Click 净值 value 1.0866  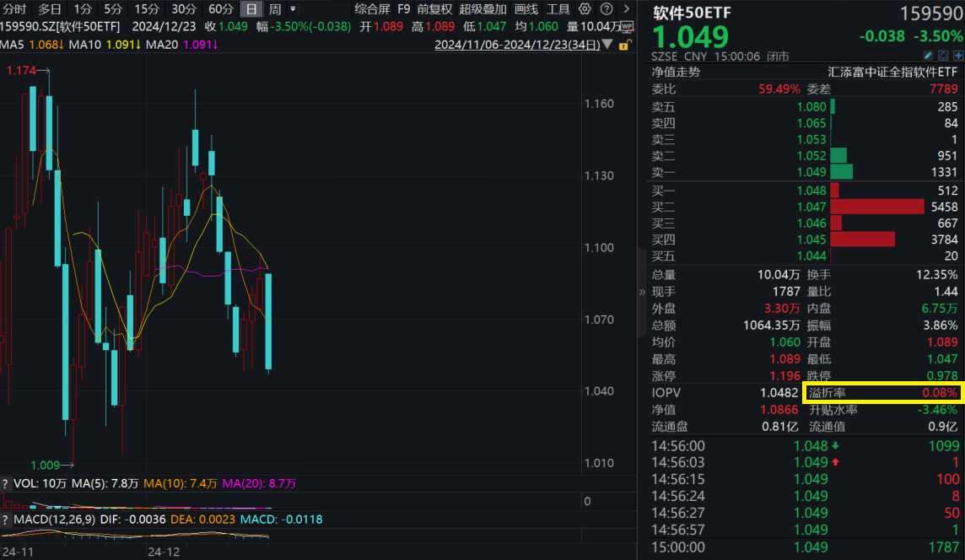pos(779,410)
